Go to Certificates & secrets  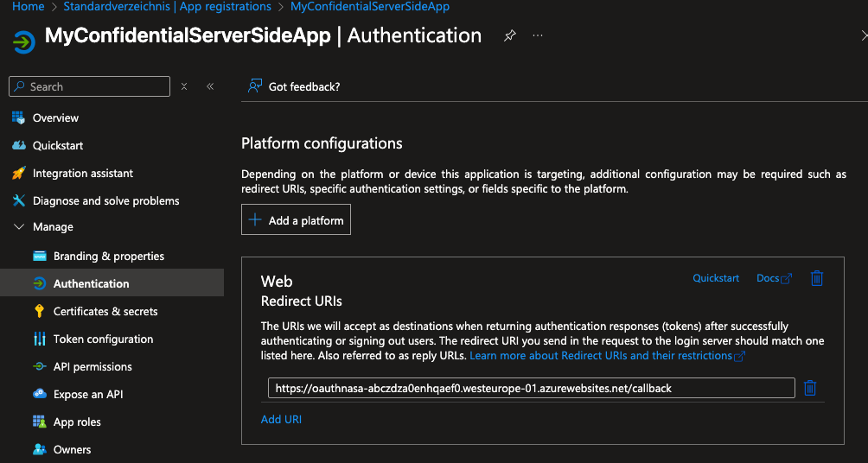pyautogui.click(x=105, y=311)
